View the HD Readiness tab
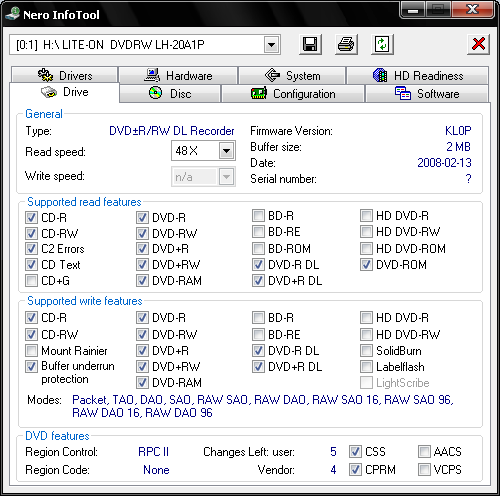The height and width of the screenshot is (496, 500). click(418, 76)
